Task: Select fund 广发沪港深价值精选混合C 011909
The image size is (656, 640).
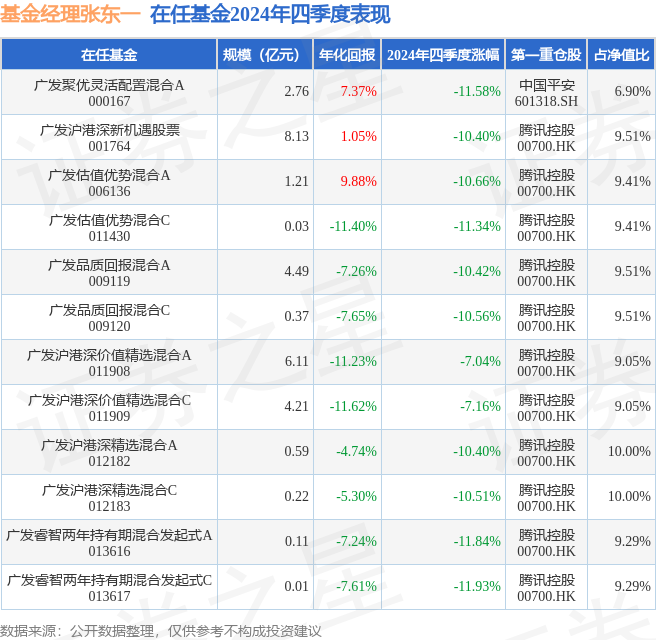Action: pyautogui.click(x=109, y=408)
